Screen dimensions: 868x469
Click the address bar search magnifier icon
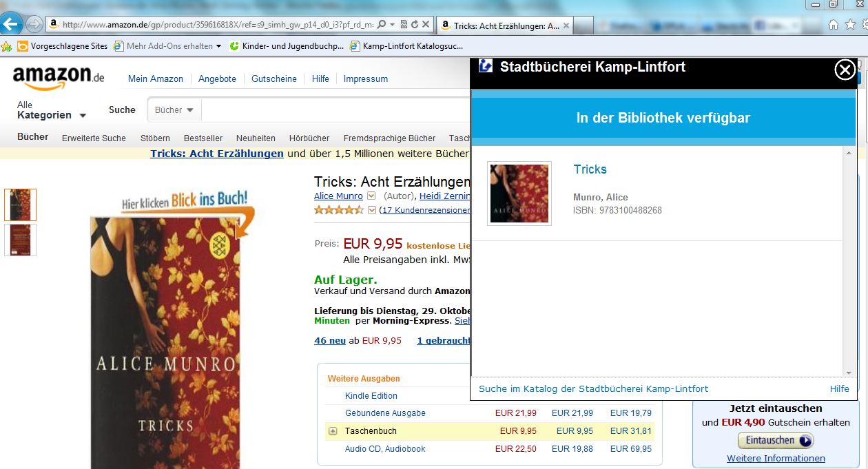click(382, 24)
